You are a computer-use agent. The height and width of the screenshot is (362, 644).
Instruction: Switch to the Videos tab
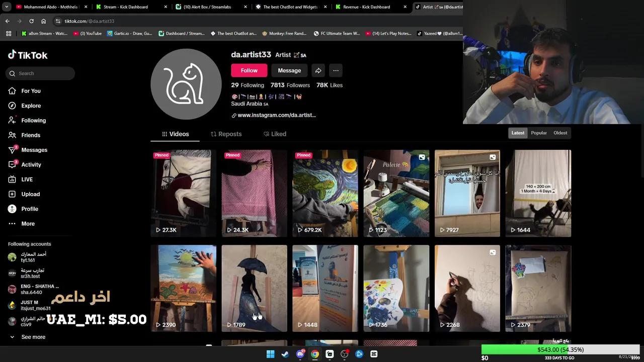click(x=175, y=134)
